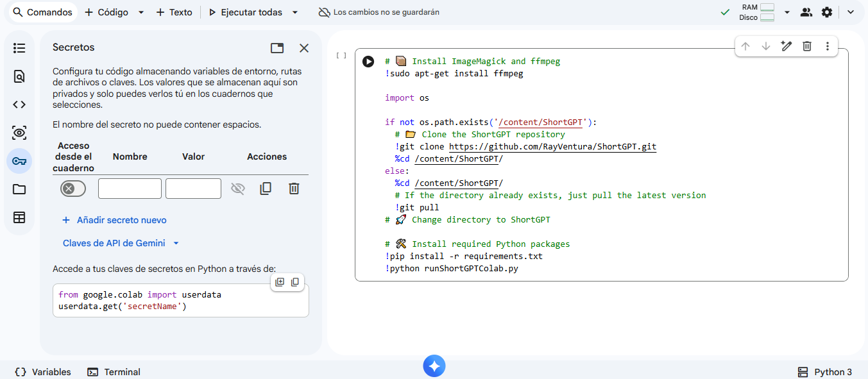
Task: Expand the Código dropdown arrow
Action: click(141, 12)
